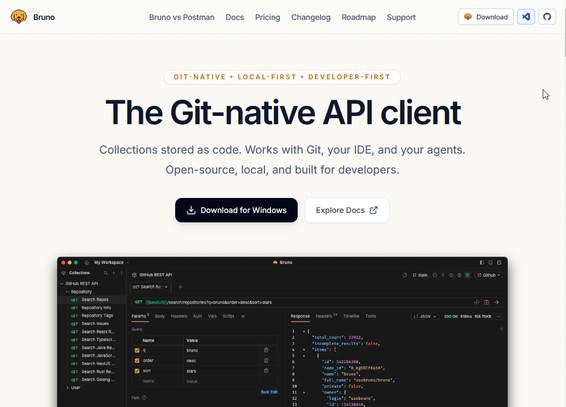Click the collection icon beside GitHub REST API title
This screenshot has height=407, width=566.
[x=134, y=275]
